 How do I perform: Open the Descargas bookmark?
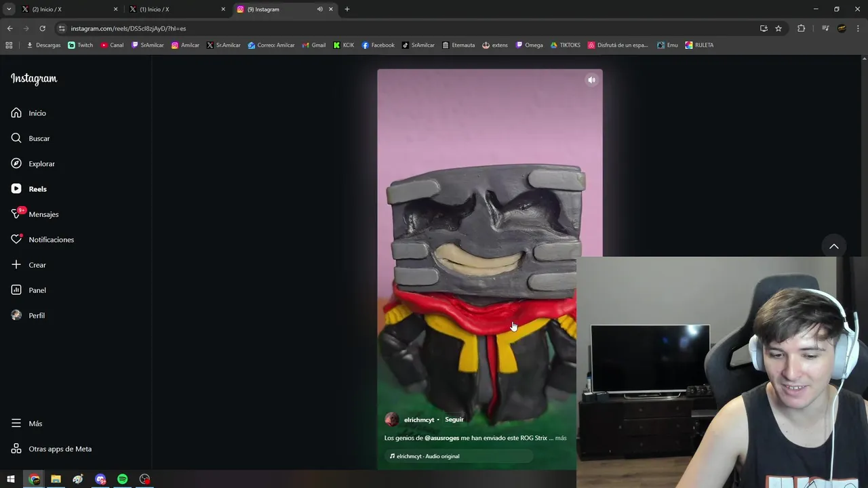coord(43,45)
